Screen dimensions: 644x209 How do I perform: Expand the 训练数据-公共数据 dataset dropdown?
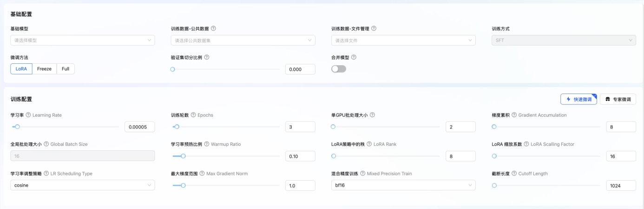tap(243, 40)
